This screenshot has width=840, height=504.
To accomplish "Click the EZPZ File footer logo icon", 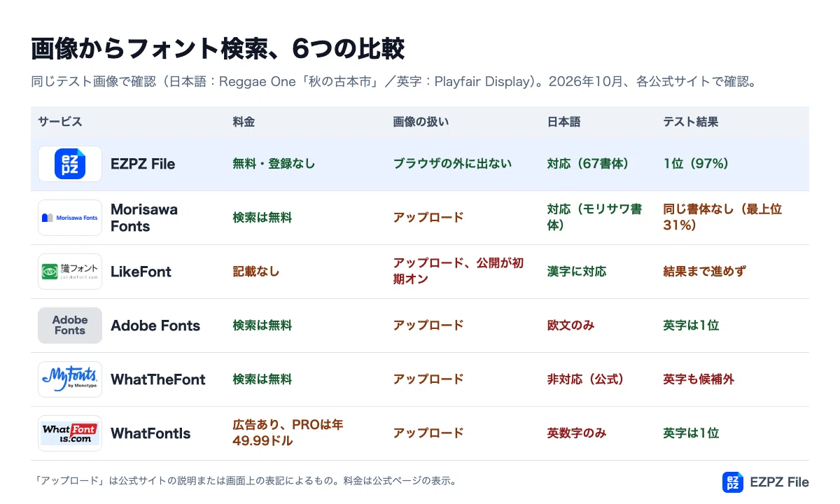I will click(x=733, y=482).
